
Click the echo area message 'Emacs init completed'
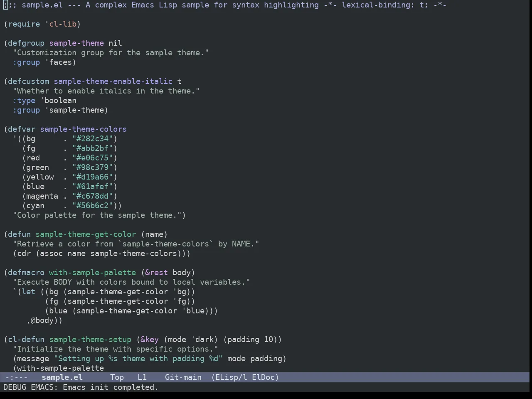click(111, 387)
